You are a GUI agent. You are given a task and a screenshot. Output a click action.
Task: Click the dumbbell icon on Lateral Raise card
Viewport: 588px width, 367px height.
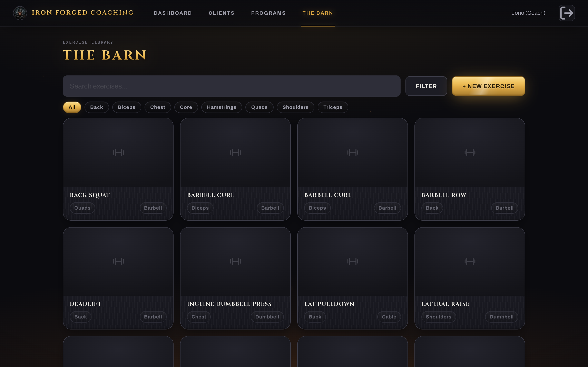tap(470, 261)
